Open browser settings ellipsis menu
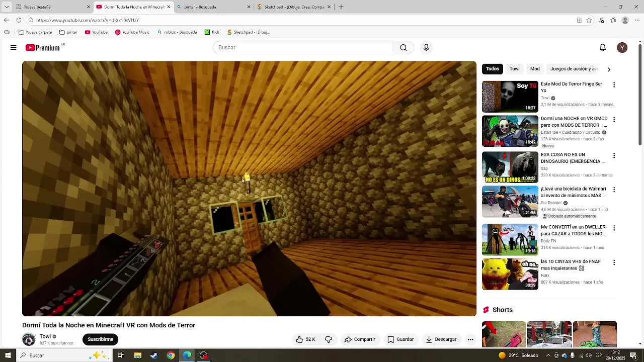Viewport: 644px width, 362px height. point(637,20)
